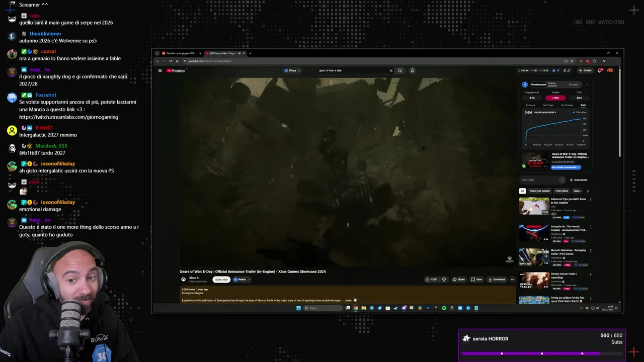Viewport: 644px width, 362px height.
Task: Open File Explorer from the taskbar
Action: pos(364,308)
